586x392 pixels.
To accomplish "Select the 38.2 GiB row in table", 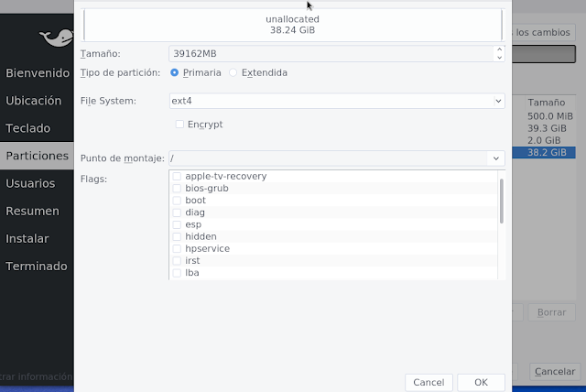I will tap(544, 152).
